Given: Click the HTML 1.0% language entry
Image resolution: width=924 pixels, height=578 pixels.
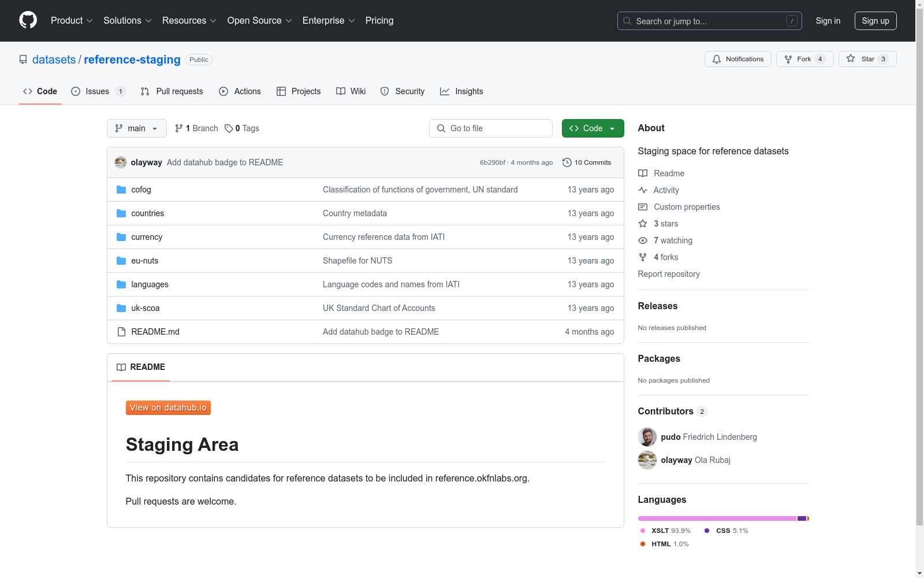Looking at the screenshot, I should click(664, 544).
